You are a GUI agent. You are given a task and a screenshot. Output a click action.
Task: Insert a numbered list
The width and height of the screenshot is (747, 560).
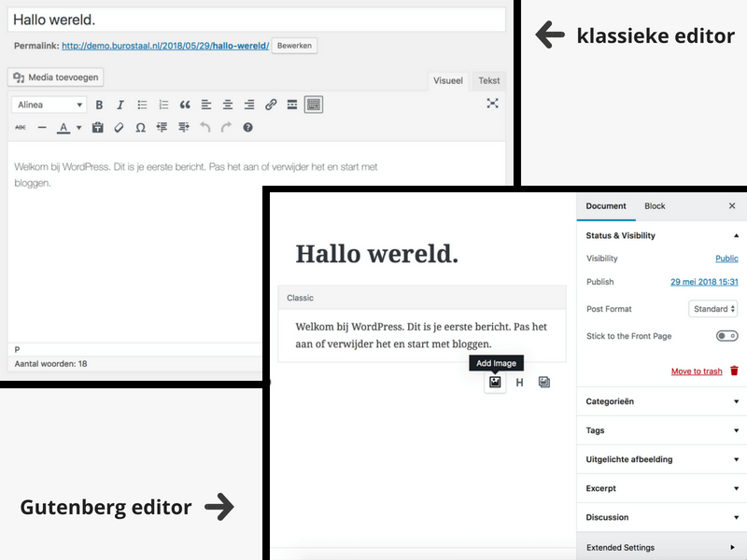coord(163,105)
